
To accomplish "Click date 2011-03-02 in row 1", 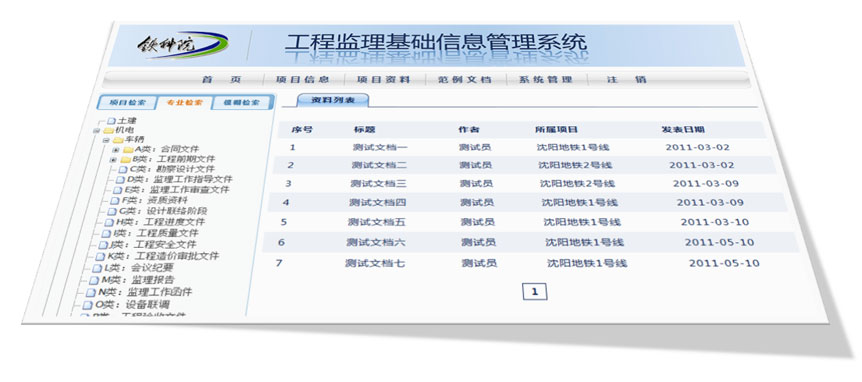I will click(x=698, y=147).
